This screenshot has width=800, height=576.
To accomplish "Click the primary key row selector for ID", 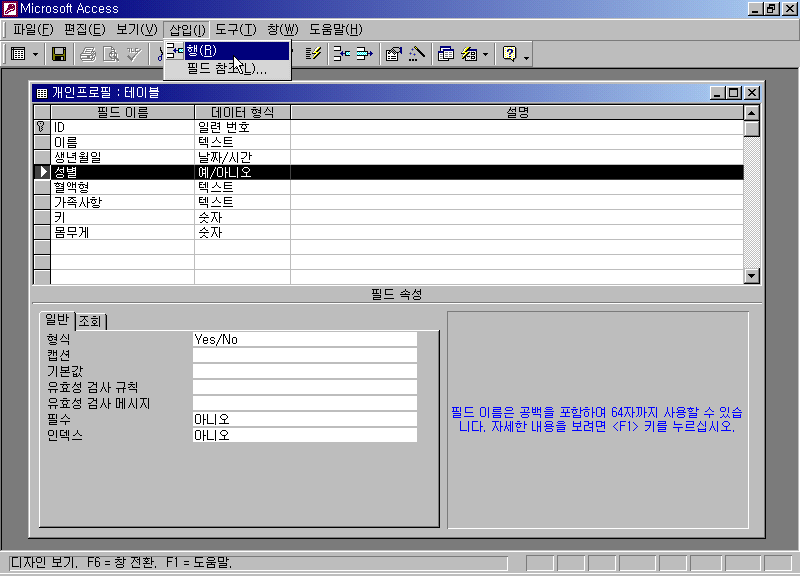I will tap(42, 127).
